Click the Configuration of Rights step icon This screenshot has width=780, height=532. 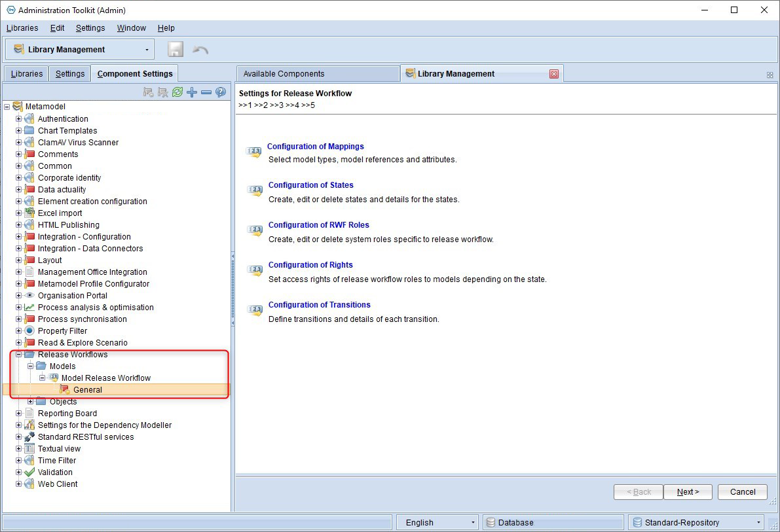tap(255, 270)
